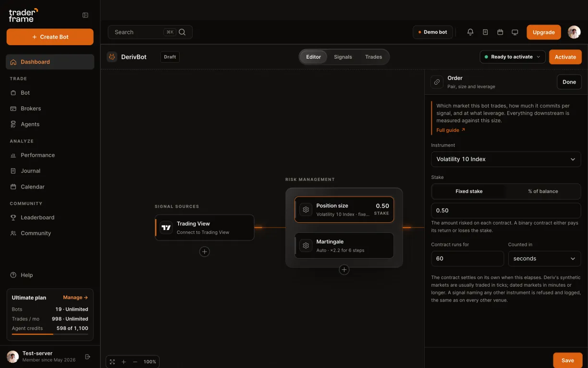Click the fit-to-screen icon in zoom controls
Screen dimensions: 588x368
112,362
